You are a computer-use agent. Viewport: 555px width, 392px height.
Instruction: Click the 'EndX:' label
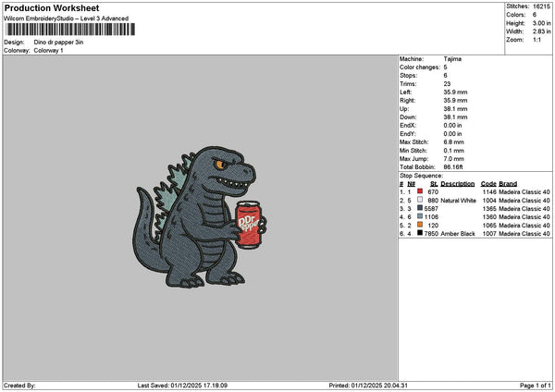(408, 126)
